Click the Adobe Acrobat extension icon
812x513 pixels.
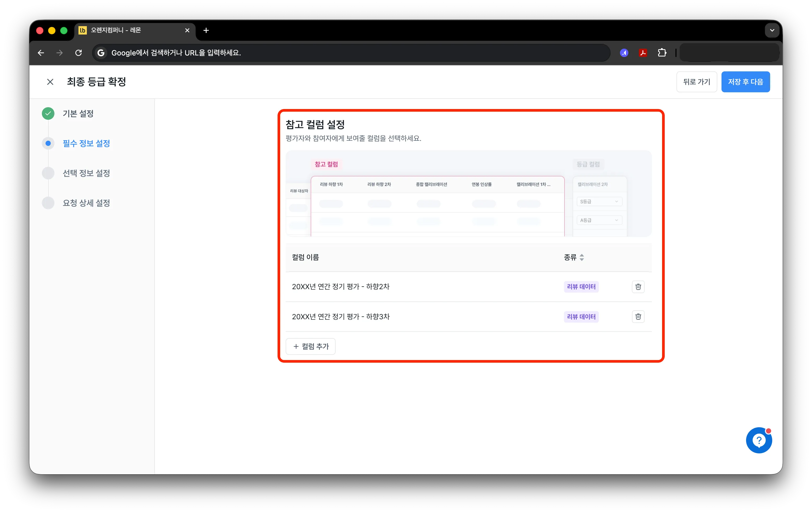[643, 53]
